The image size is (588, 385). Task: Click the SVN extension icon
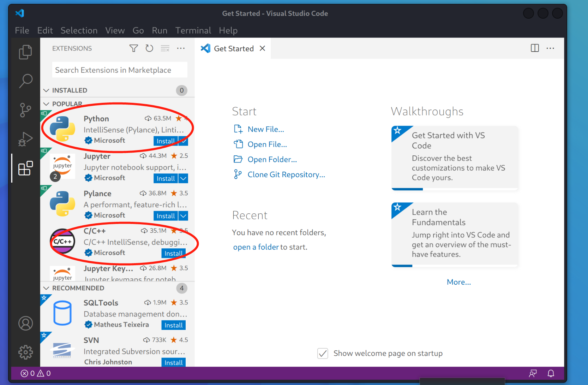point(62,350)
